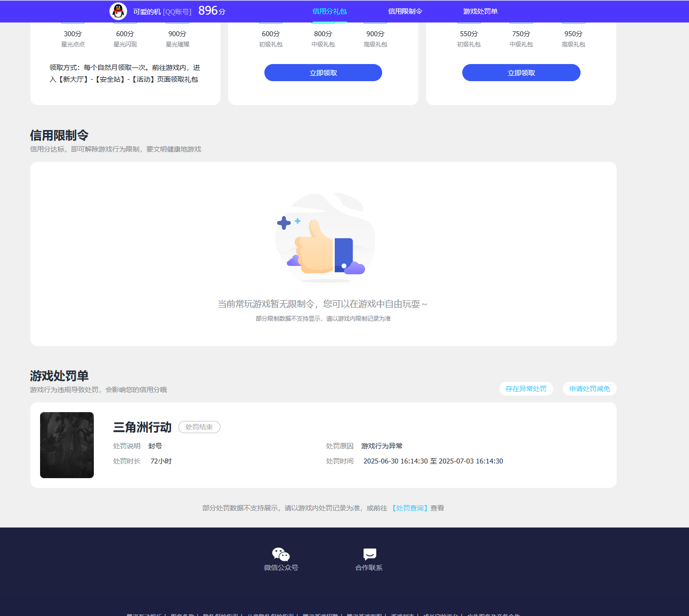Screen dimensions: 689x616
Task: Click the QQ penguin avatar icon
Action: click(118, 11)
